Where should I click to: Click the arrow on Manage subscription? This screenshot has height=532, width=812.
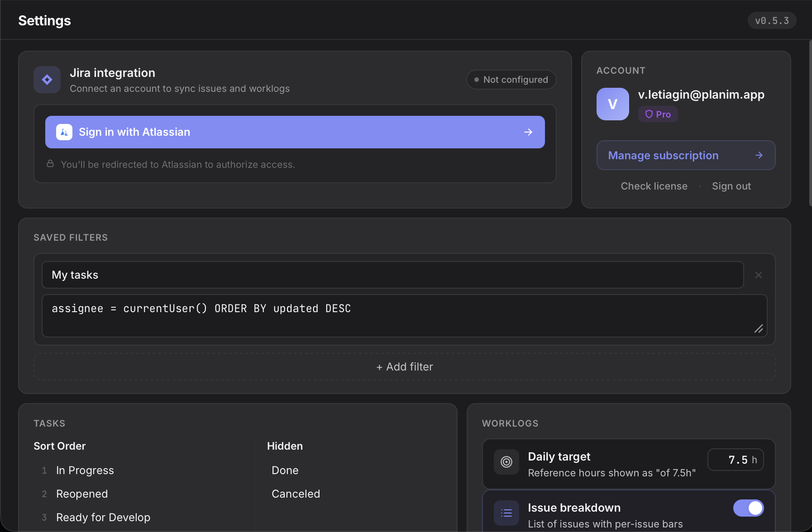pos(759,155)
